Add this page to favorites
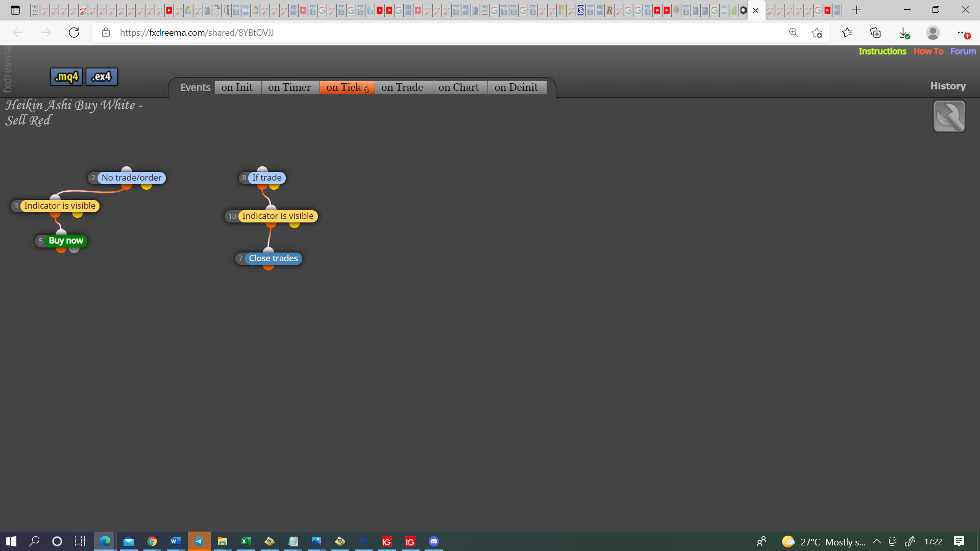Screen dimensions: 980x551 [817, 33]
